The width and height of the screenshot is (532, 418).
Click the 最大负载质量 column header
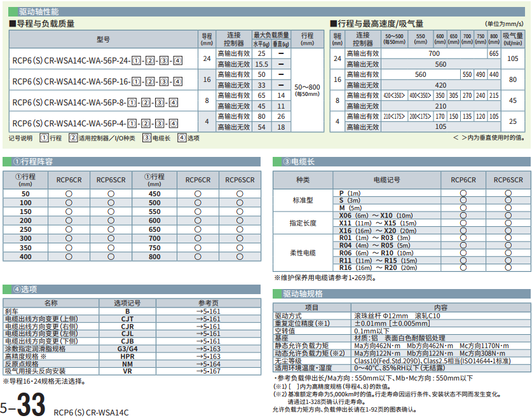click(271, 35)
